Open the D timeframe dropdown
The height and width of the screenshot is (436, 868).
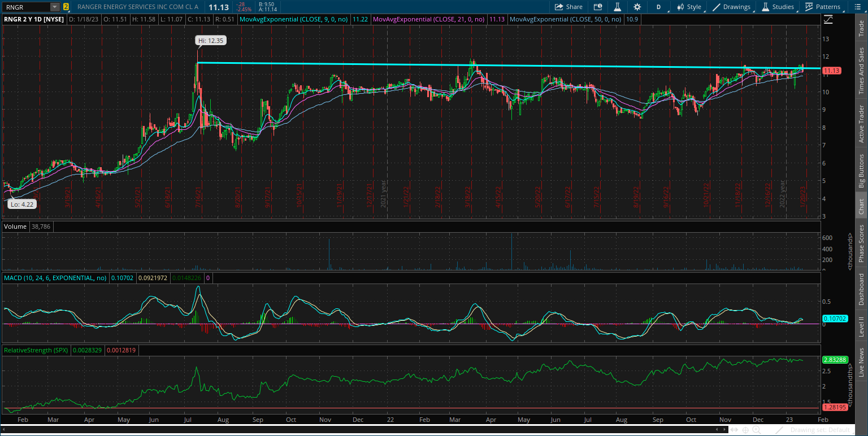tap(658, 7)
